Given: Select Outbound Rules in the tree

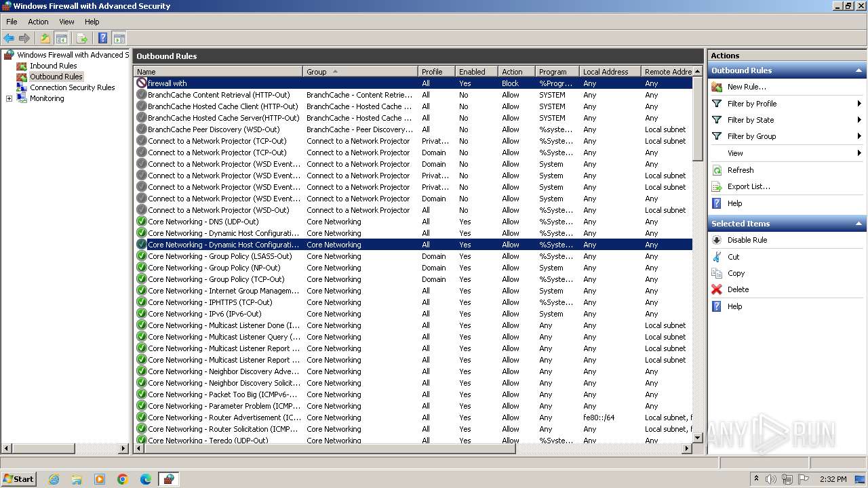Looking at the screenshot, I should tap(56, 77).
